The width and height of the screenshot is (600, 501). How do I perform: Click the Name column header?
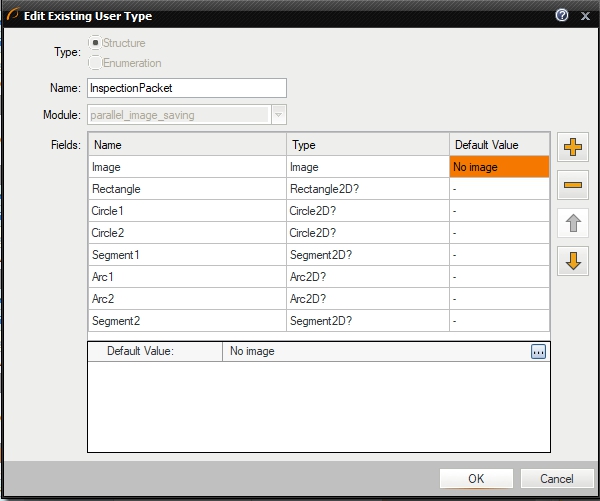coord(187,145)
